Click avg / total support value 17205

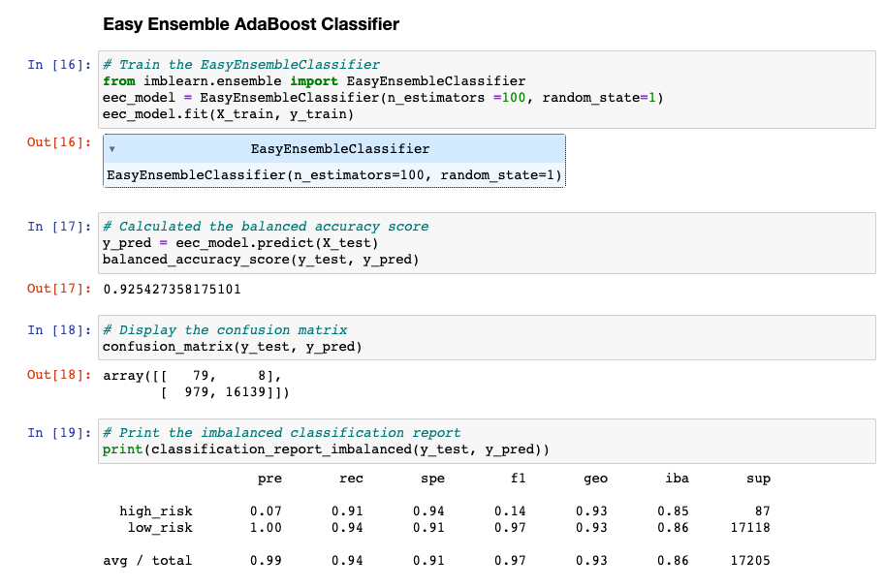750,561
